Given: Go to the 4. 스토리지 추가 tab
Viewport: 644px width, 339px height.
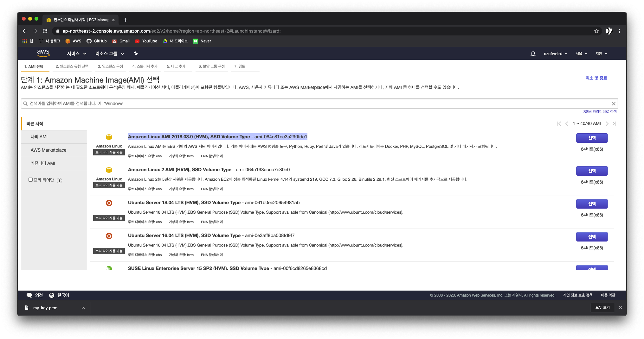Looking at the screenshot, I should click(145, 66).
